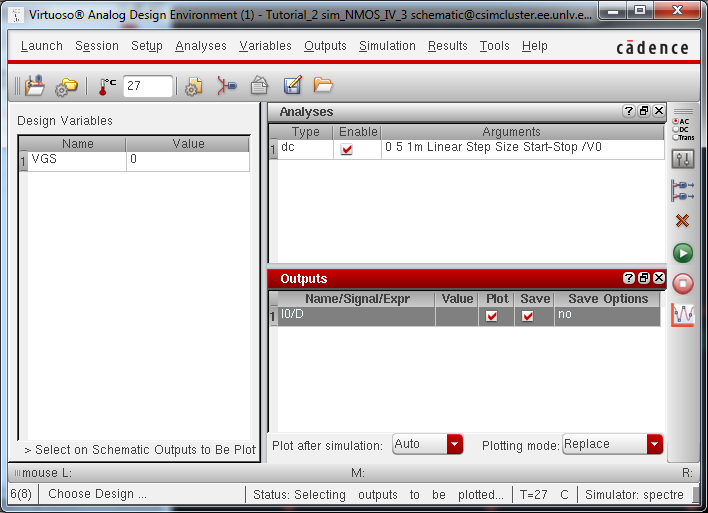Viewport: 708px width, 513px height.
Task: Click the load state toolbar icon
Action: click(x=34, y=85)
